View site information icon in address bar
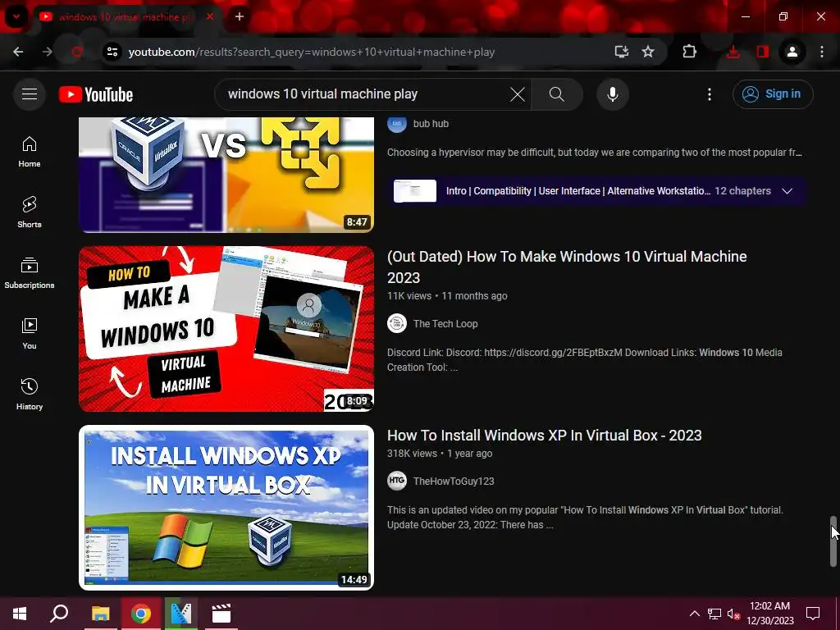 click(112, 52)
